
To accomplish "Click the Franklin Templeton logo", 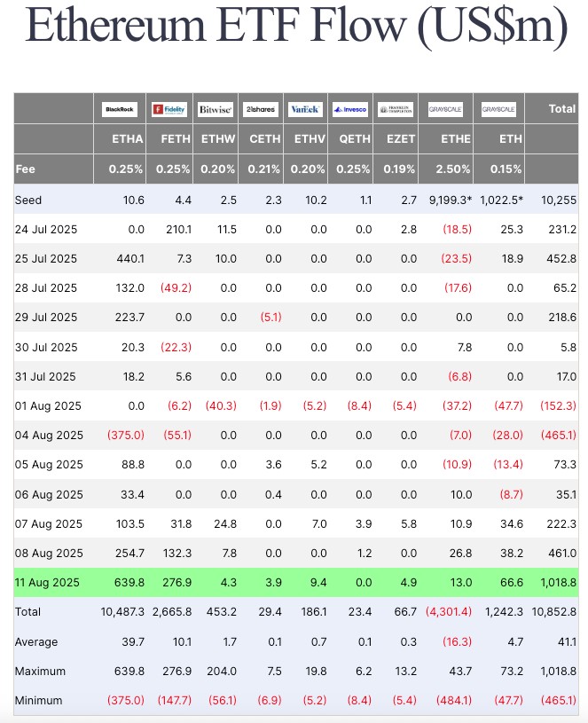I will point(396,109).
